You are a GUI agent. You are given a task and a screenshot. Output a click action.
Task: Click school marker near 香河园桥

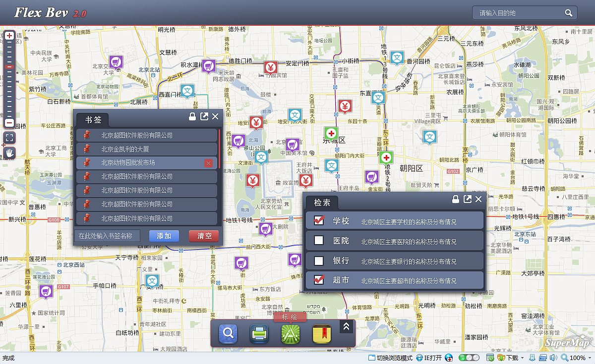click(397, 58)
